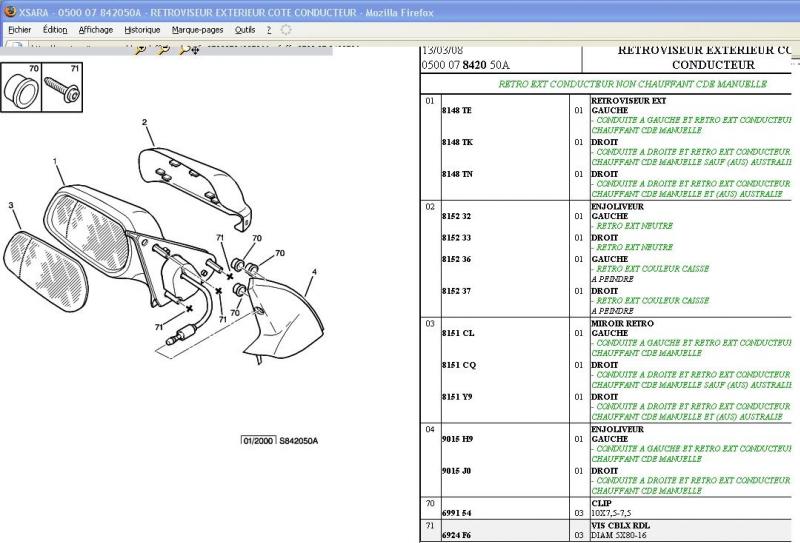800x543 pixels.
Task: Click the 01/2000 date label
Action: click(258, 440)
